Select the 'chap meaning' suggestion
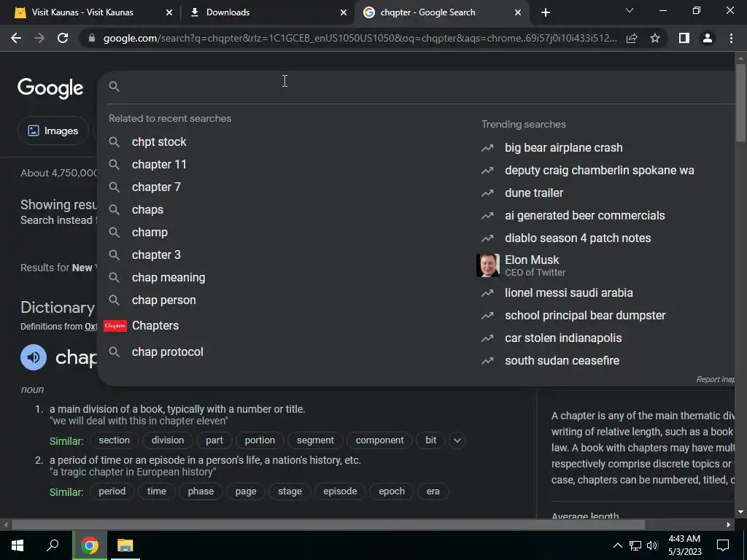Image resolution: width=747 pixels, height=560 pixels. tap(169, 278)
